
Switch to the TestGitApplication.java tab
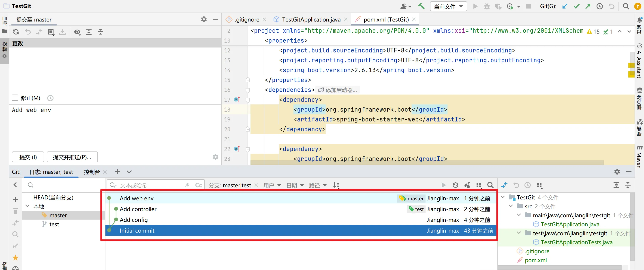pyautogui.click(x=311, y=19)
